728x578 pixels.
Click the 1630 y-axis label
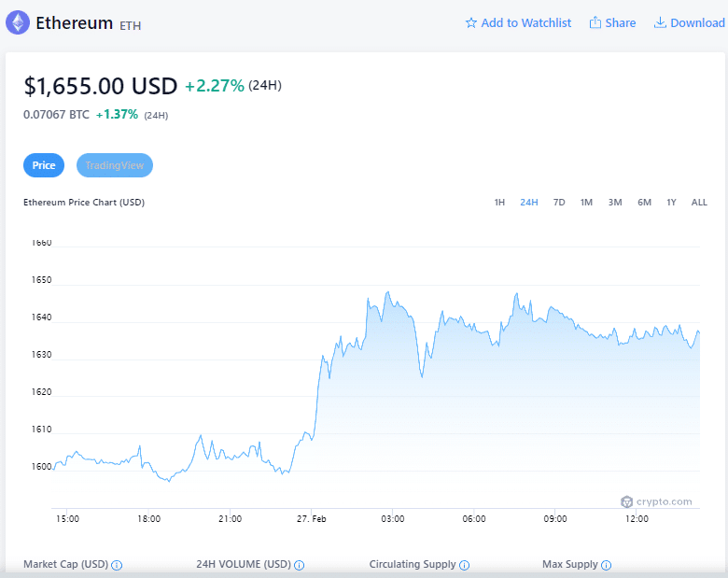41,355
